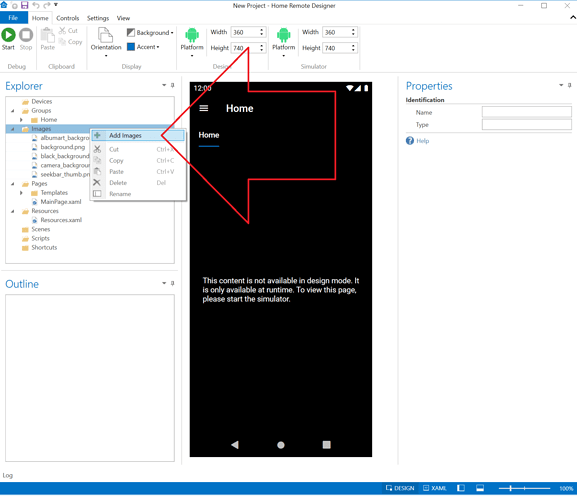Open the blue File menu

pyautogui.click(x=14, y=18)
